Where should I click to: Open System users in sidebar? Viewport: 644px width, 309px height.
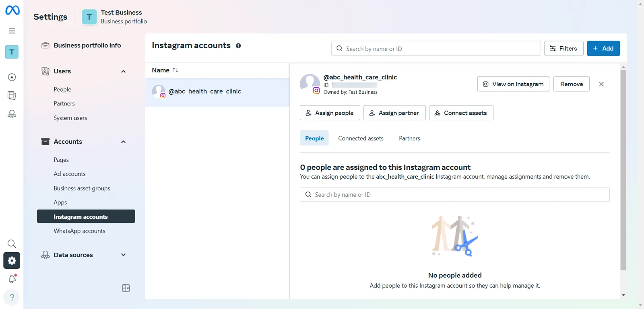(70, 118)
